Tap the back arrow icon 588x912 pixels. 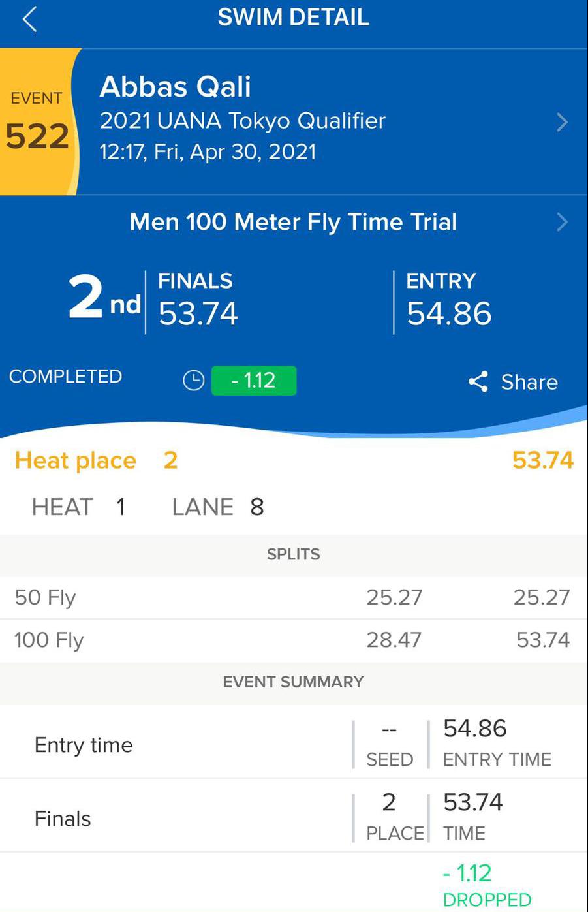point(29,19)
